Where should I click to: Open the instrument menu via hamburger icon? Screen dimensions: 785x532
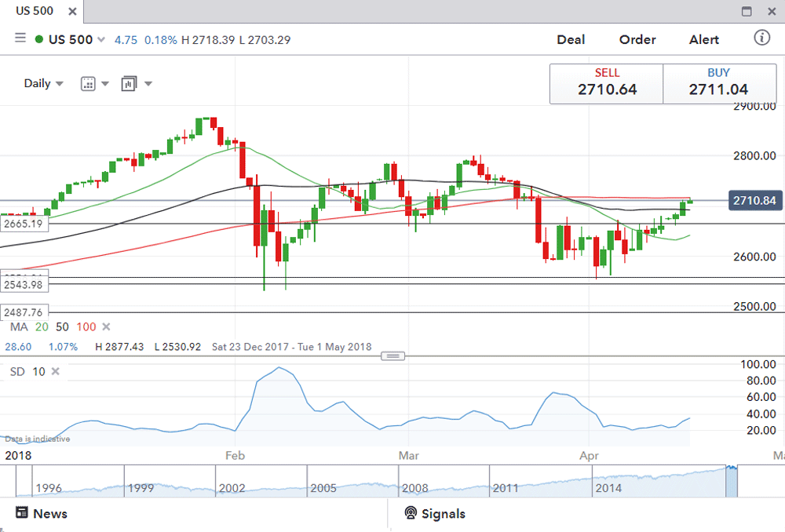(20, 37)
